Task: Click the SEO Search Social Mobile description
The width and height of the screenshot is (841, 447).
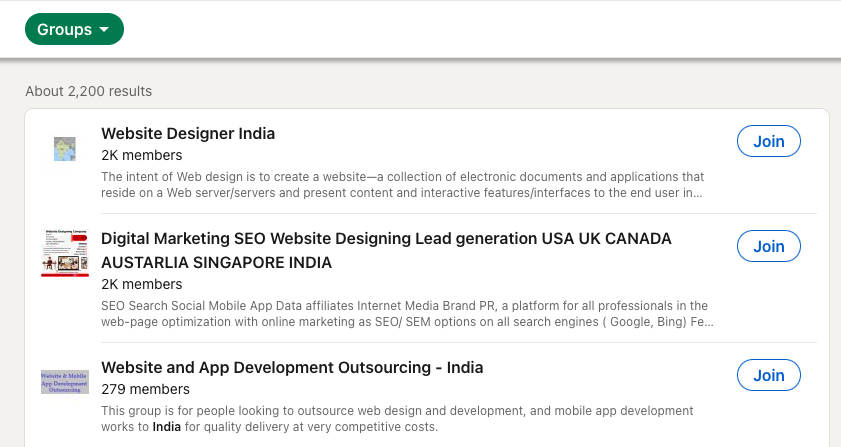Action: point(404,314)
